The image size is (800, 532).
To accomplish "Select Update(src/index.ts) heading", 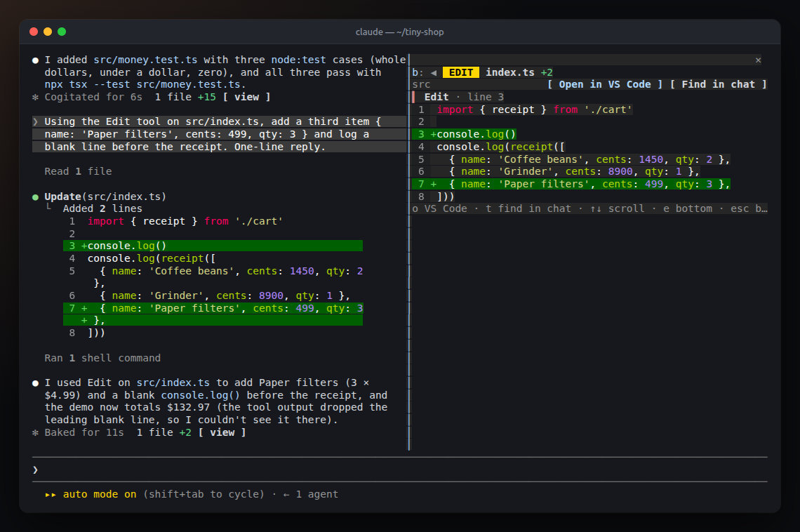I will (105, 197).
